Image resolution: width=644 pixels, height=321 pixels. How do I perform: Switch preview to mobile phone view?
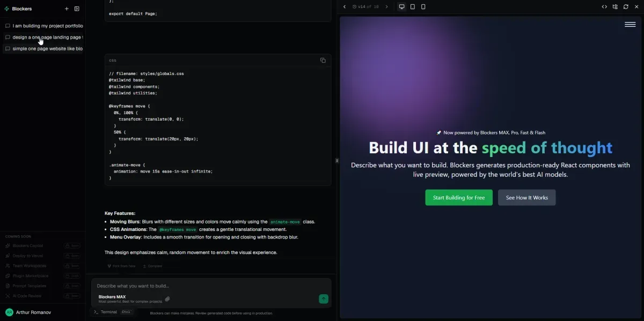pos(423,7)
